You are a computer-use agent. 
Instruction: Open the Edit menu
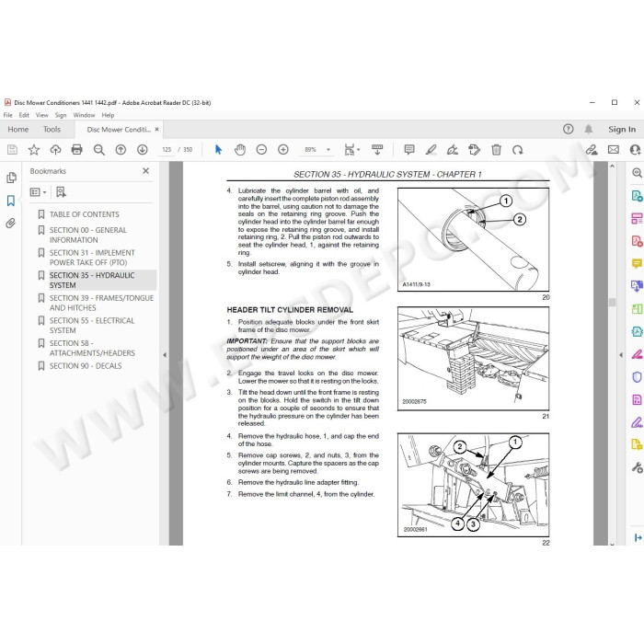[24, 115]
